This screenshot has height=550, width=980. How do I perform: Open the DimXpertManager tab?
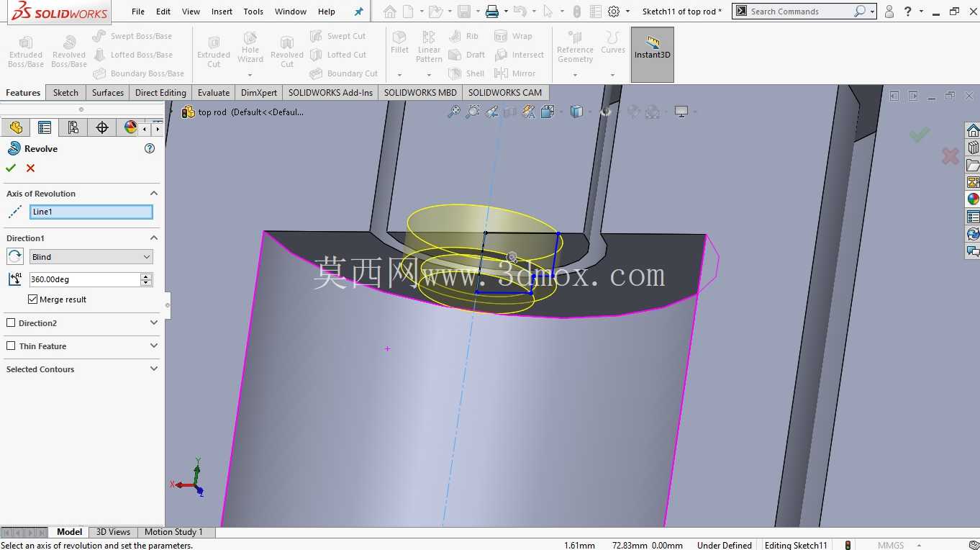click(x=102, y=127)
